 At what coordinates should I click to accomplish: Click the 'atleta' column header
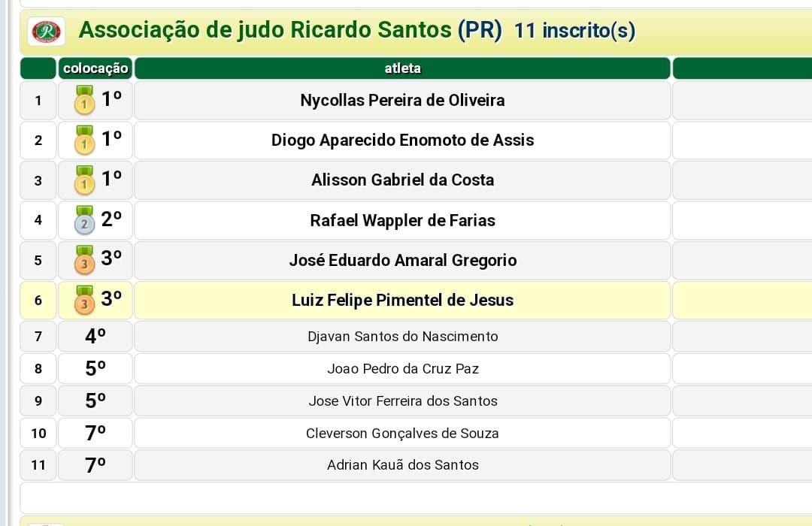coord(402,68)
